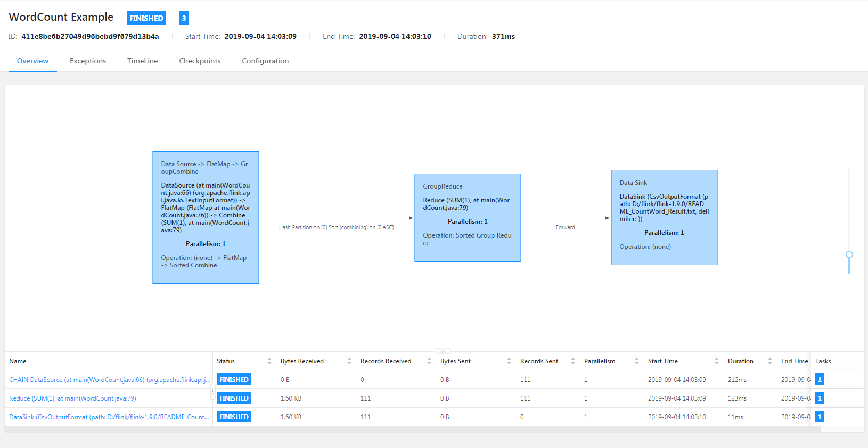Select the GroupReduce node in graph
This screenshot has width=868, height=448.
(x=468, y=217)
